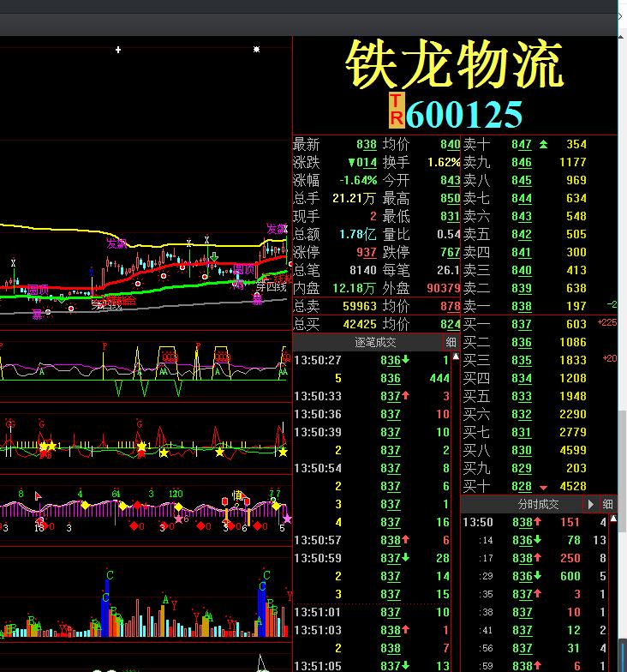Image resolution: width=627 pixels, height=672 pixels.
Task: Click the 最新 price value 838
Action: click(367, 144)
